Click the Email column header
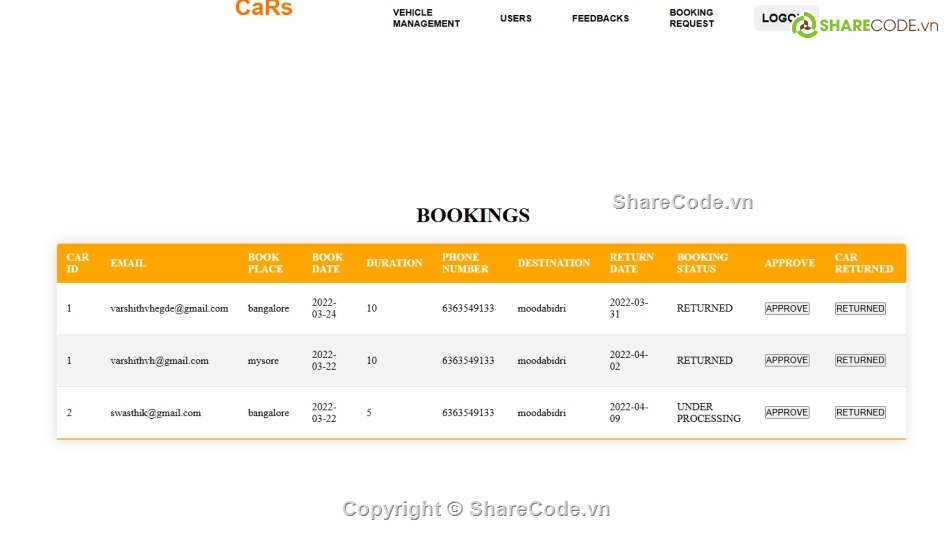Viewport: 950px width, 535px height. [128, 263]
